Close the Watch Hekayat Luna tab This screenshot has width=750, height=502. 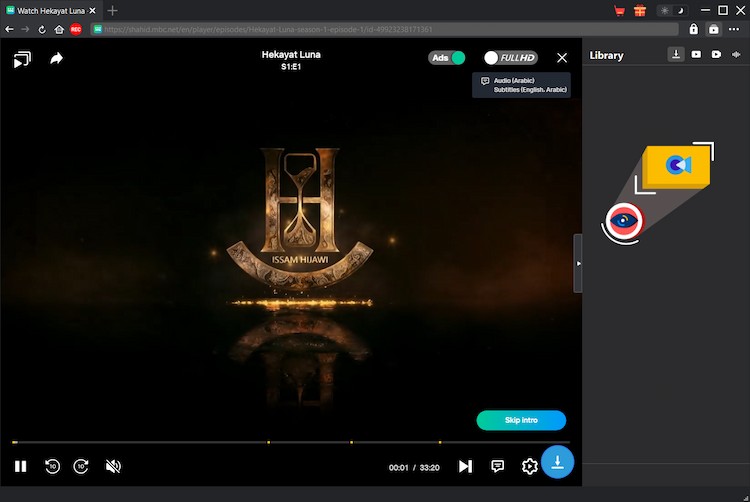click(93, 11)
